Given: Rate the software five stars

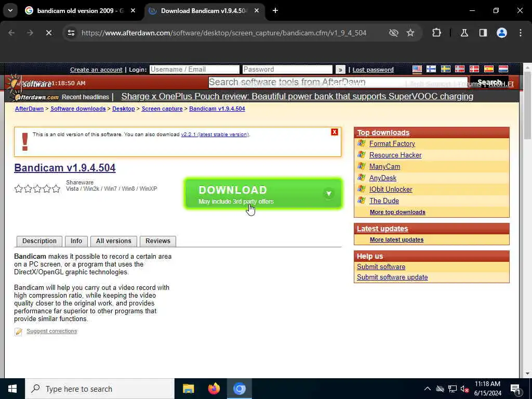Looking at the screenshot, I should click(x=56, y=189).
